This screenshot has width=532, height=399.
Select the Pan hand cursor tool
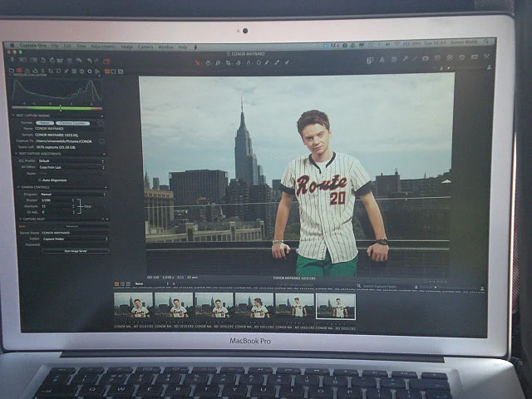(208, 63)
